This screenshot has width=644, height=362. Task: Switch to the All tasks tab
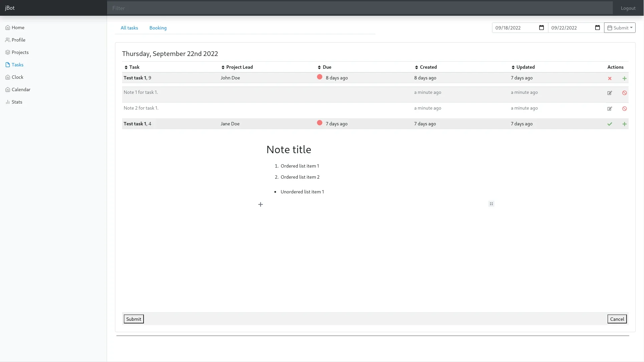(129, 27)
